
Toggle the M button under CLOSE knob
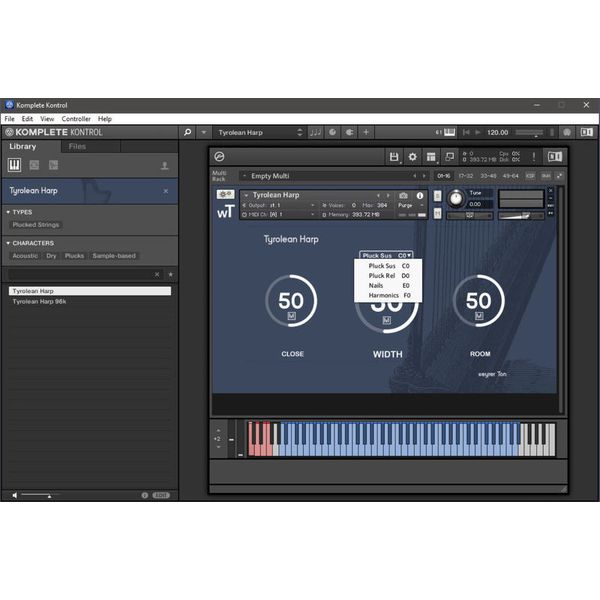291,315
